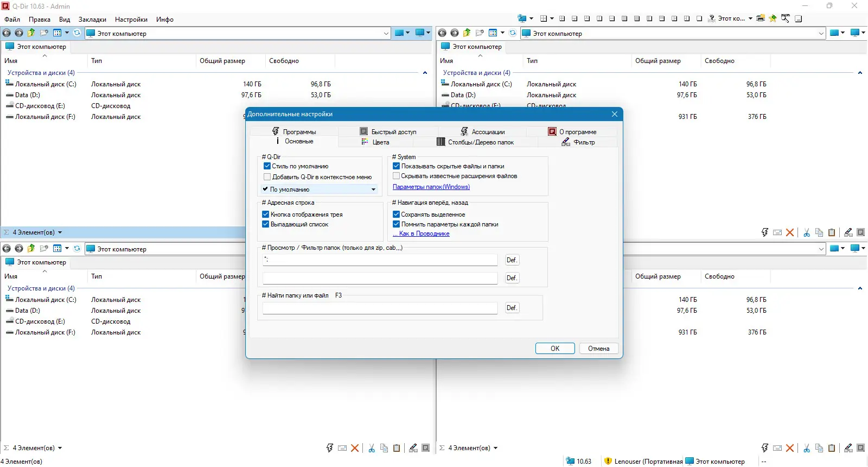Image resolution: width=868 pixels, height=467 pixels.
Task: Click the 'Как в Проводнике' link
Action: click(421, 233)
